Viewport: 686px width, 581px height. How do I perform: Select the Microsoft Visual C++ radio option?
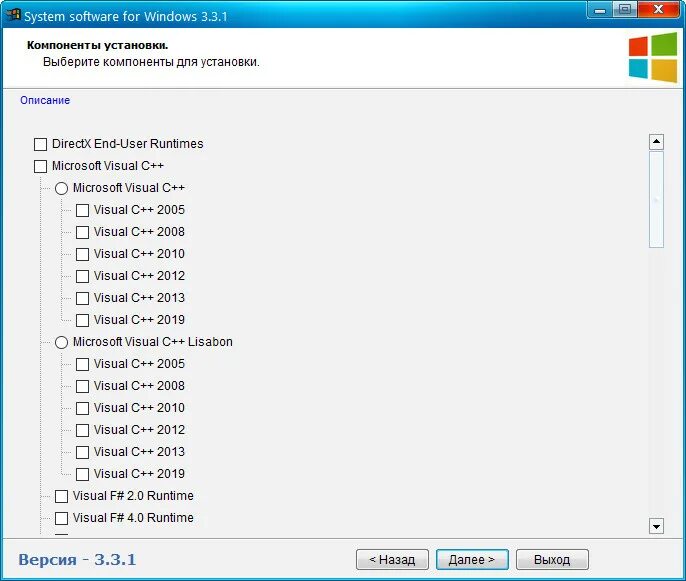(61, 188)
